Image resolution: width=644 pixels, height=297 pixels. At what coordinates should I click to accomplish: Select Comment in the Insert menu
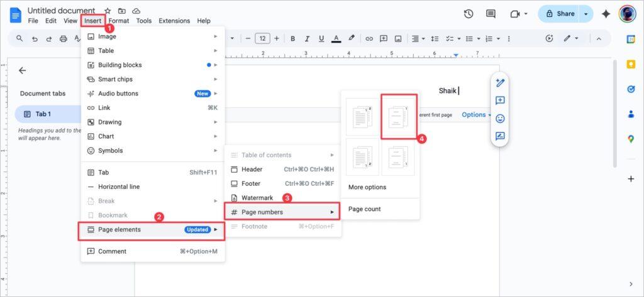[153, 251]
